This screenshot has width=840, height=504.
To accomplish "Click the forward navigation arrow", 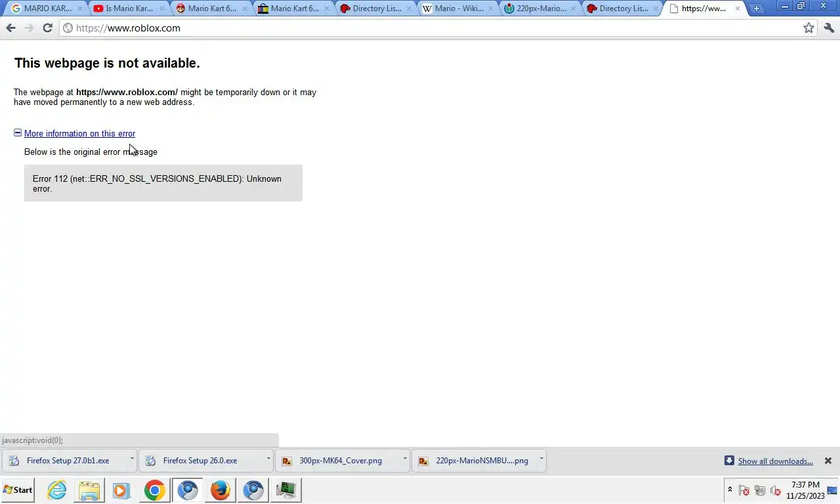I will pyautogui.click(x=29, y=28).
